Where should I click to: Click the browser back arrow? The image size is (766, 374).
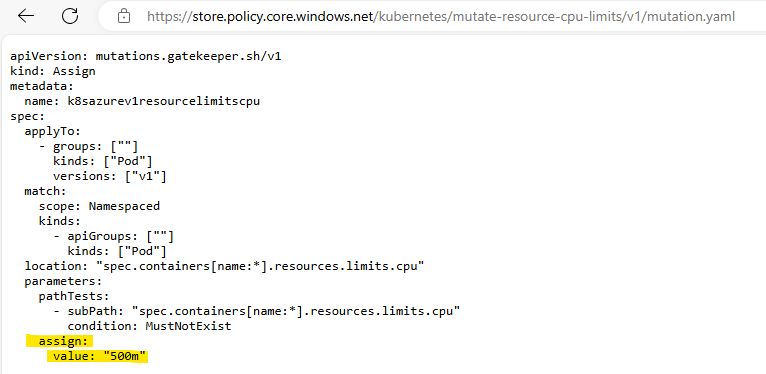(x=25, y=17)
